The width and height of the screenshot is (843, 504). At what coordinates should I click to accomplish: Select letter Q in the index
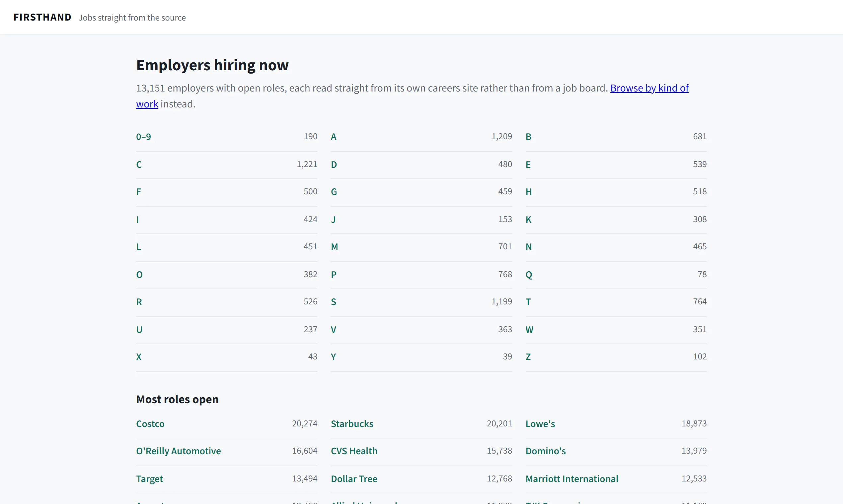click(x=529, y=275)
